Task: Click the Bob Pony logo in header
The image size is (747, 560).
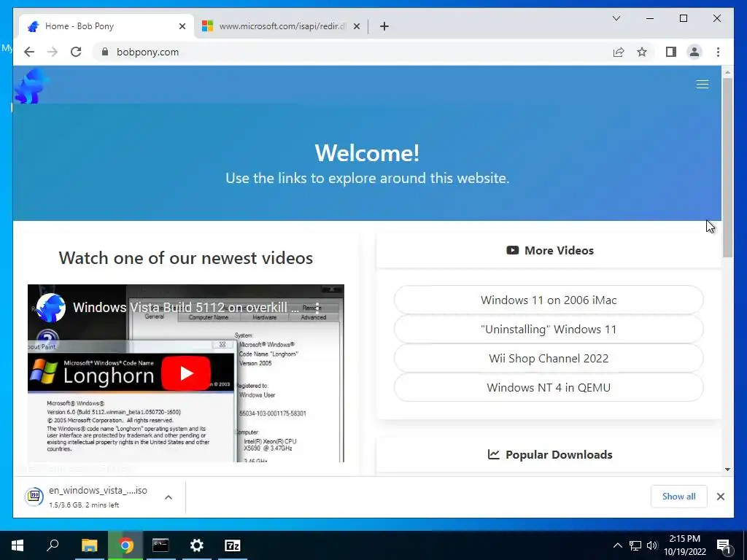Action: click(31, 86)
